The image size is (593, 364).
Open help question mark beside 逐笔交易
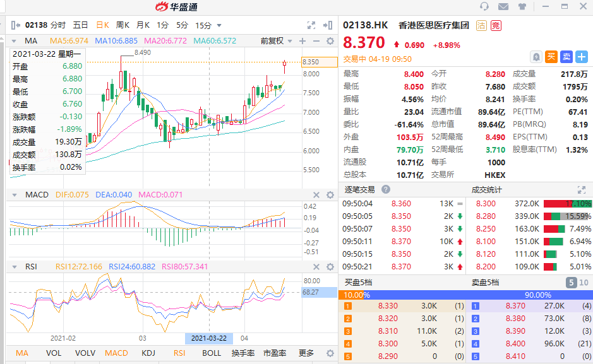point(386,189)
